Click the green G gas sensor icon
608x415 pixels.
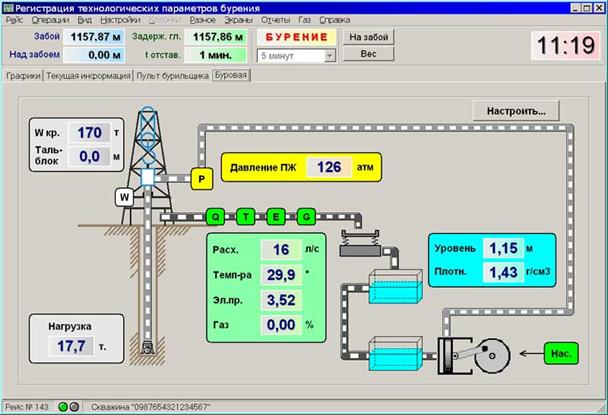click(306, 215)
